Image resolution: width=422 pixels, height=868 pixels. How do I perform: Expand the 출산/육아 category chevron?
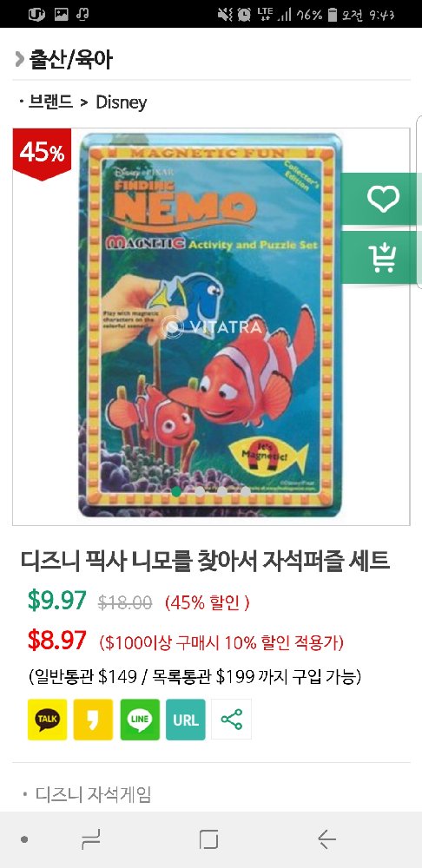click(x=19, y=59)
